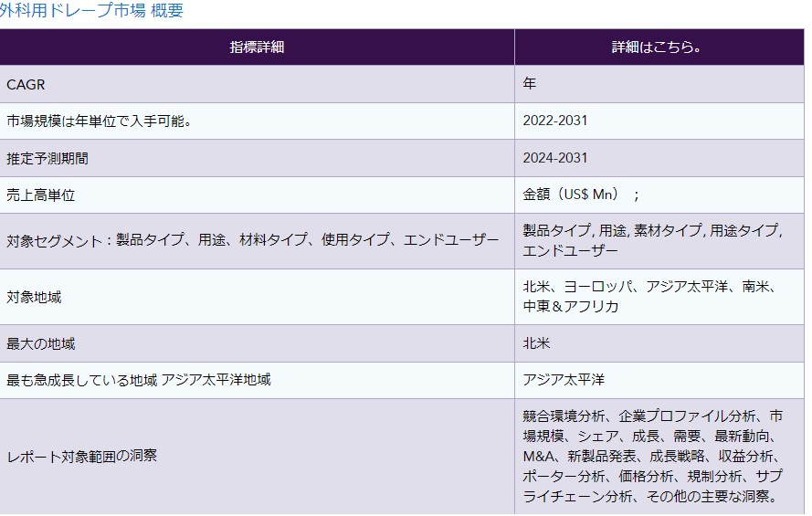
Task: Click the 年 value in the CAGR row
Action: [x=530, y=84]
